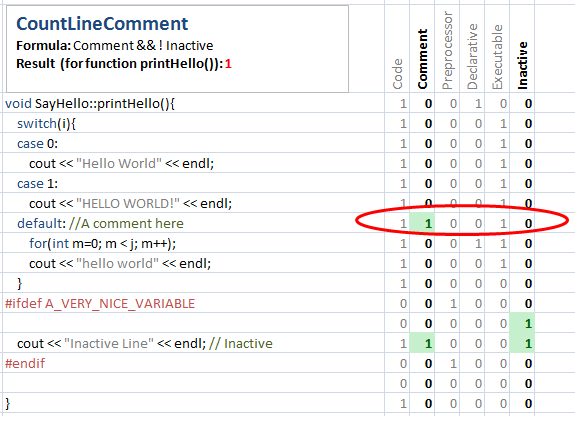Select the '#ifdef A_VERY_NICE_VARIABLE' line
The image size is (576, 425).
pyautogui.click(x=100, y=303)
